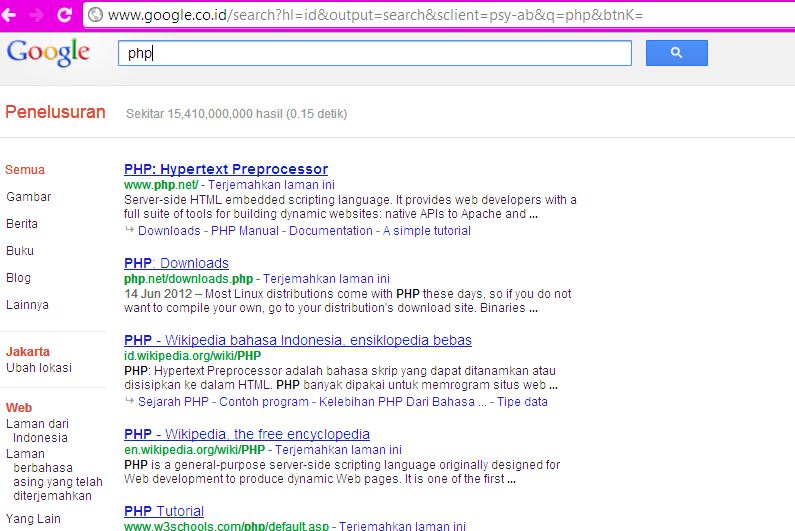Click the date text 14 Jun 2012
Viewport: 795px width, 531px height.
coord(158,294)
